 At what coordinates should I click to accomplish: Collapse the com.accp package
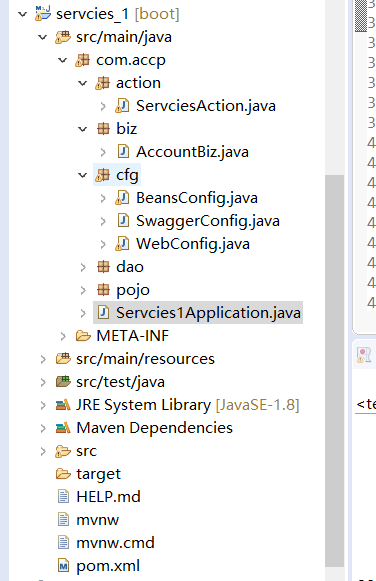pyautogui.click(x=63, y=60)
